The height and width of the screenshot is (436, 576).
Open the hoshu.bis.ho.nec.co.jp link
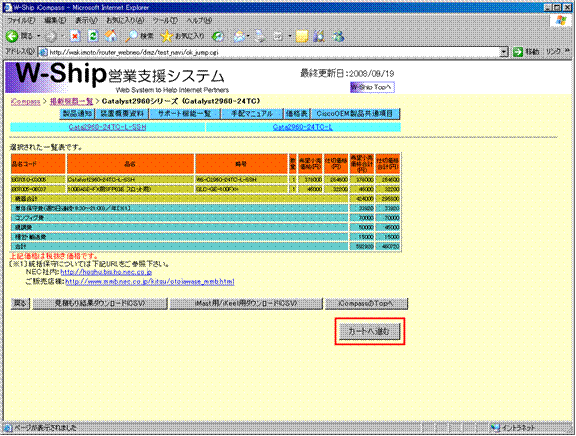tap(106, 272)
